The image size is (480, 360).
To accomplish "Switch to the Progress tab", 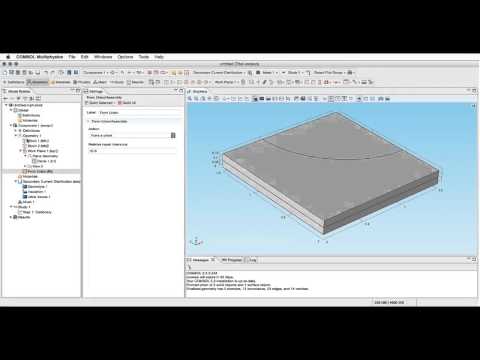I will tap(232, 260).
